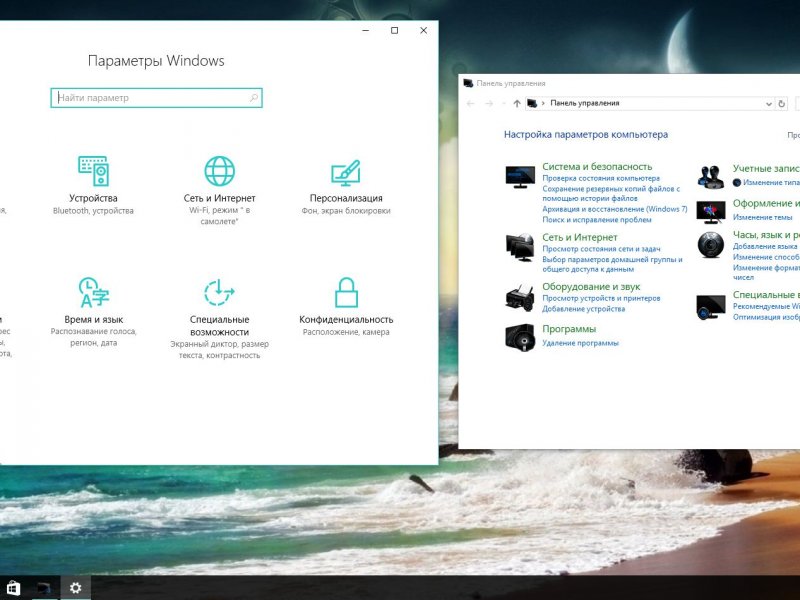Open the Система и безопасность category
The image size is (800, 600).
click(597, 166)
